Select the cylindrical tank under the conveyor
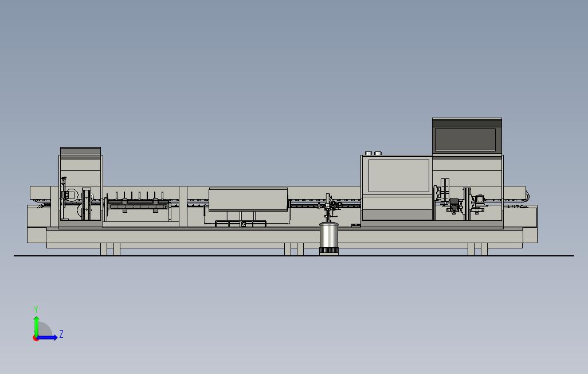Screen dimensions: 588x374 pyautogui.click(x=329, y=239)
